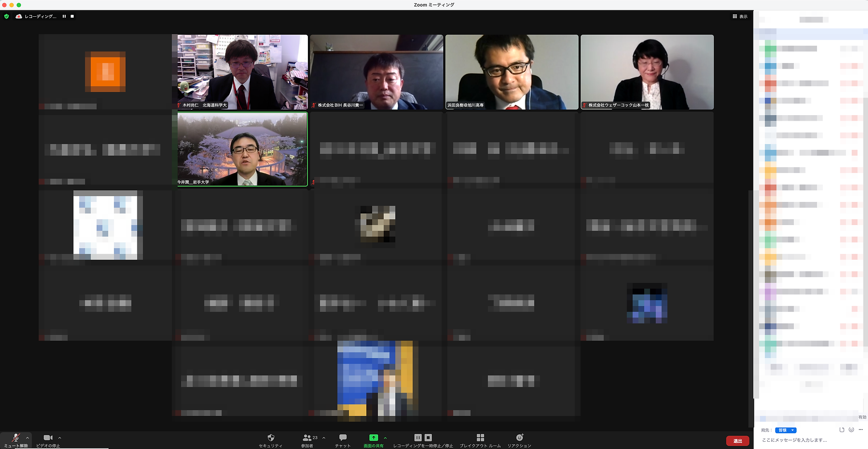Stop recording from the top-left indicator
Screen dimensions: 868x449
(72, 16)
